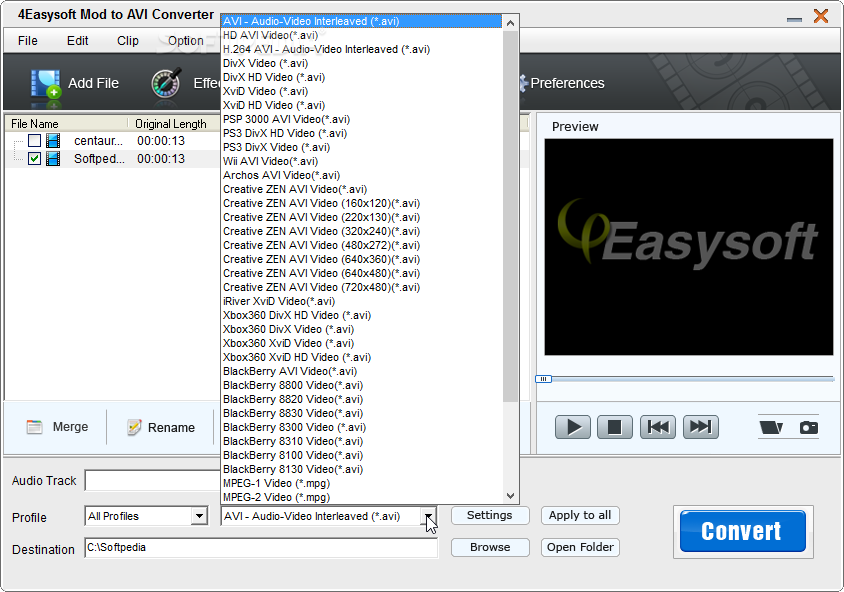Minimize the converter window
Viewport: 844px width, 592px height.
pyautogui.click(x=794, y=19)
